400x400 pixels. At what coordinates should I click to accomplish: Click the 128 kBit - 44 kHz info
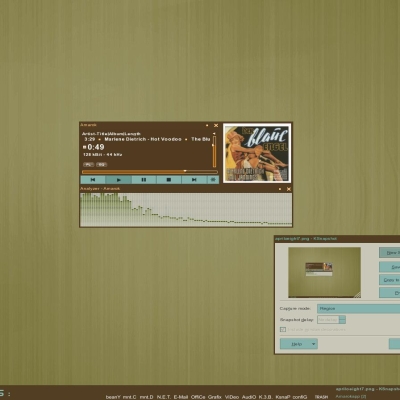coord(103,155)
